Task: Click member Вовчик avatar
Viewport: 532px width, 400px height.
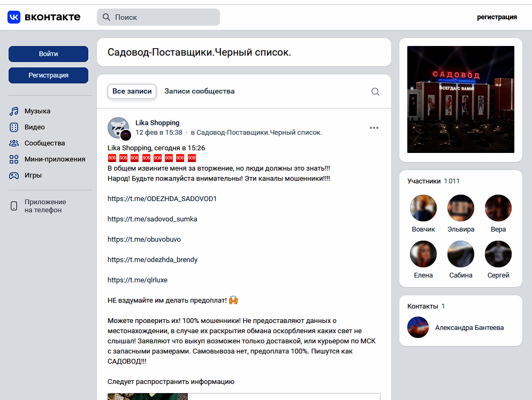Action: click(x=423, y=208)
